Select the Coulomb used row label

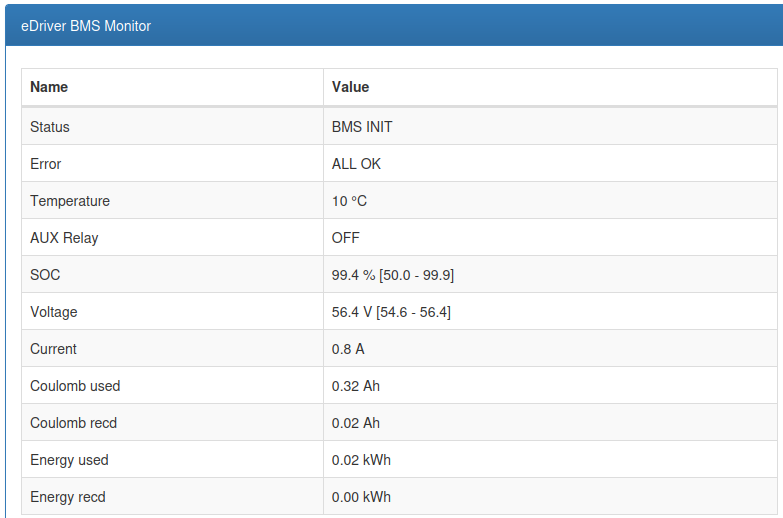pyautogui.click(x=75, y=386)
